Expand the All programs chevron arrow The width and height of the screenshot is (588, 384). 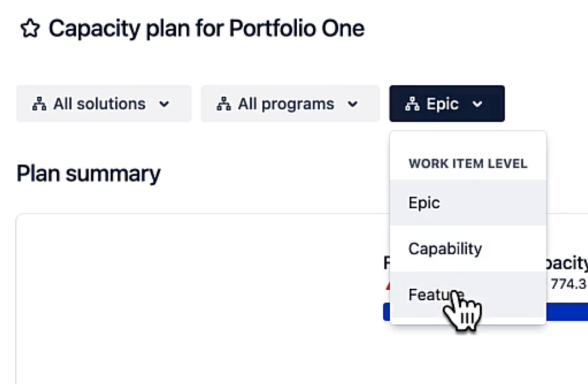pyautogui.click(x=353, y=104)
